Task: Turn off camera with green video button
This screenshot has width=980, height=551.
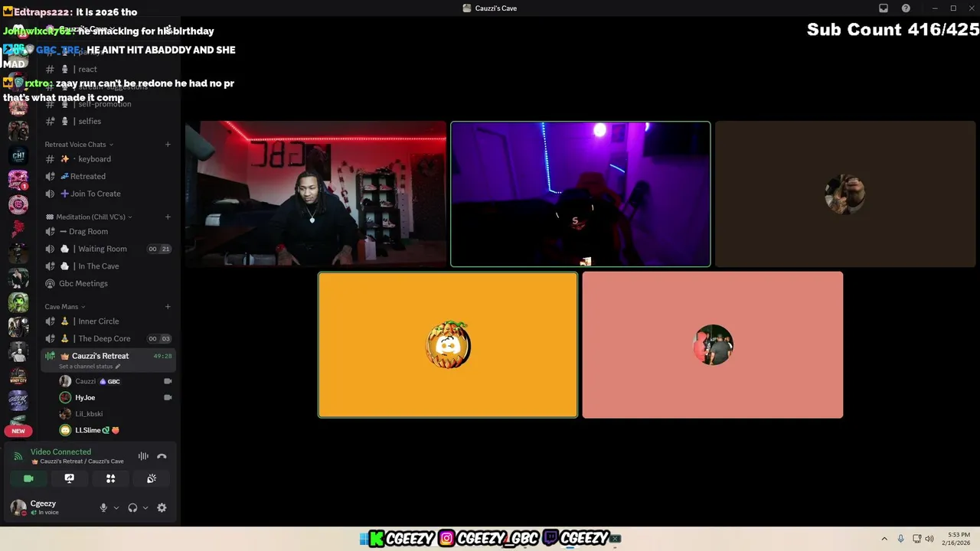Action: (x=28, y=478)
